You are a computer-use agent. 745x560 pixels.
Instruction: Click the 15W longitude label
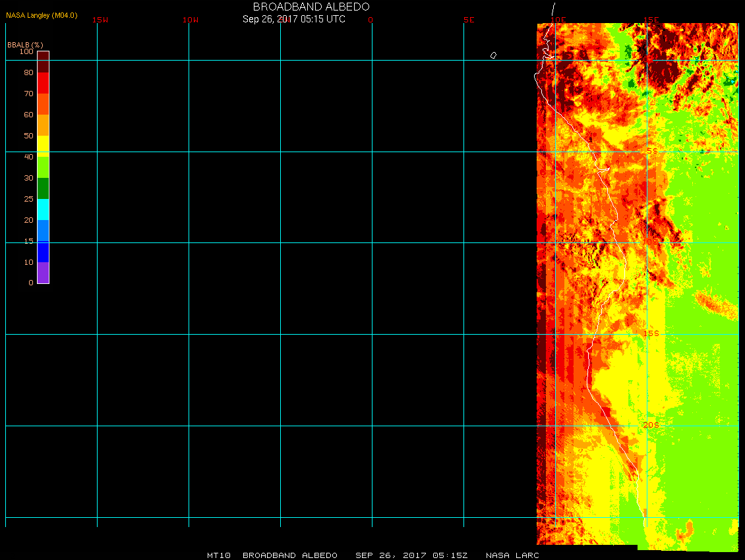pos(100,20)
